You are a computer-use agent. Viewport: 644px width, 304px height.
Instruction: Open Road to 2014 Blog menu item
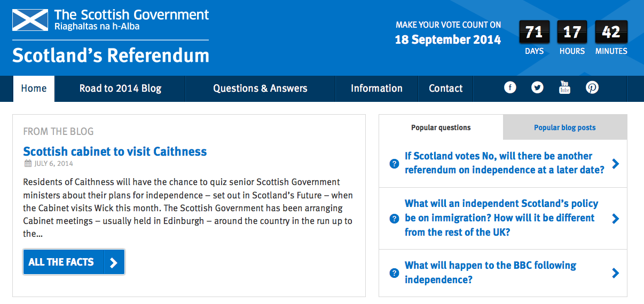point(120,89)
